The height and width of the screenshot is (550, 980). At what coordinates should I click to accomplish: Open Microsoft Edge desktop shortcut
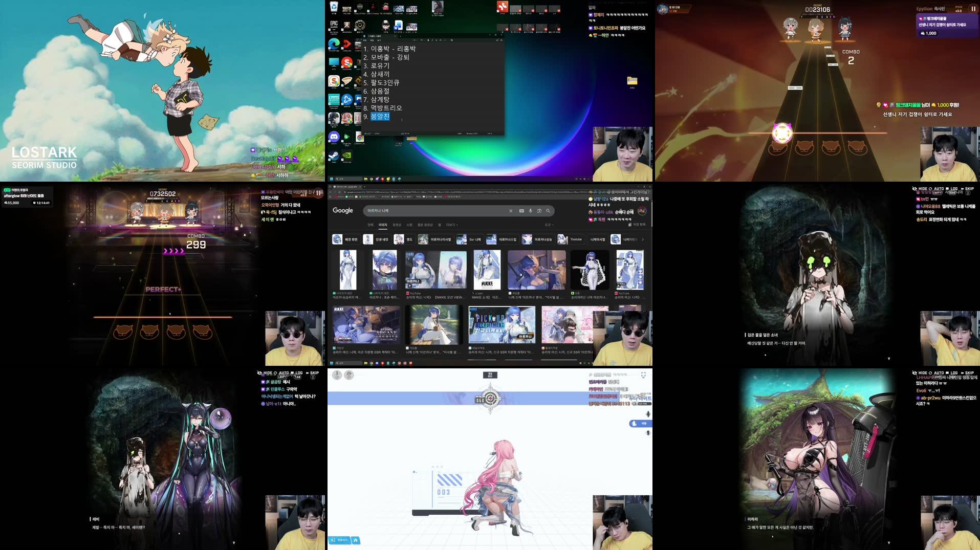[x=334, y=45]
